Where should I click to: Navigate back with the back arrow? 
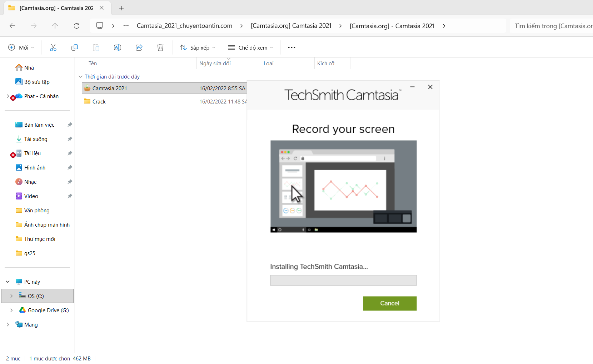click(x=13, y=26)
